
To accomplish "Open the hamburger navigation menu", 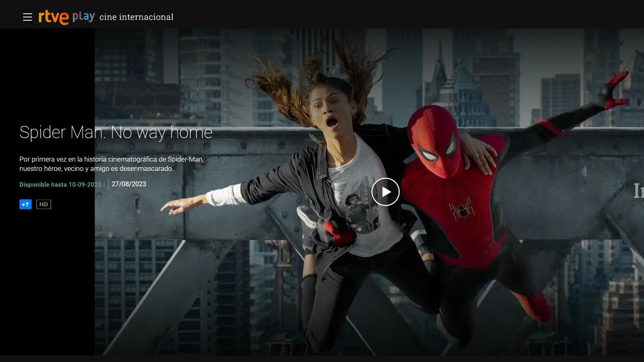I will (28, 17).
